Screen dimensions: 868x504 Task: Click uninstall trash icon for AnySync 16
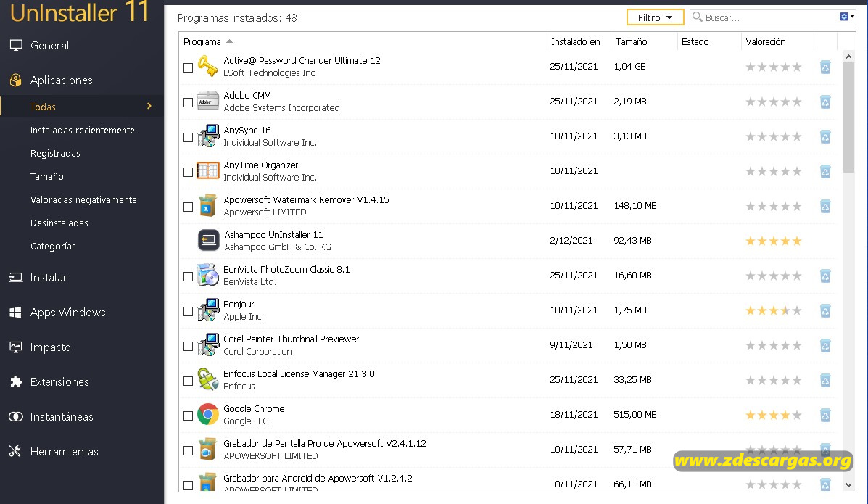point(824,137)
